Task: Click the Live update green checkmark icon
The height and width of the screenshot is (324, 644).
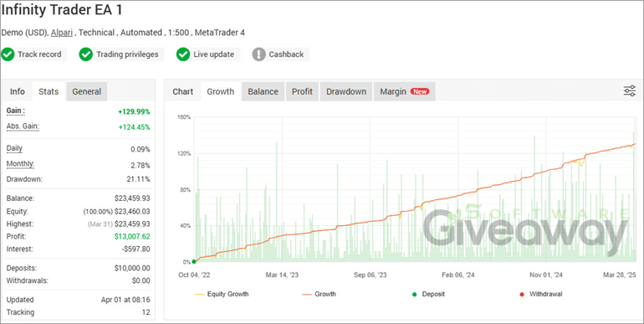Action: (x=183, y=54)
